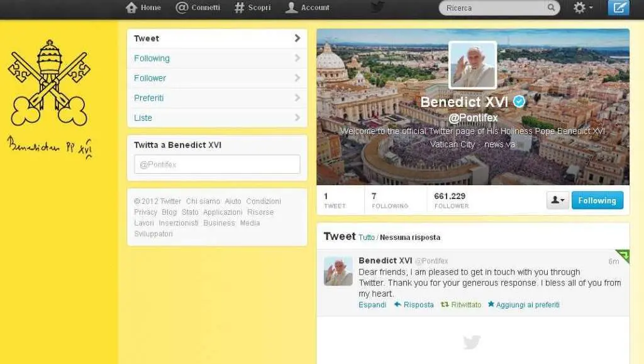Image resolution: width=644 pixels, height=364 pixels.
Task: Open the Privacy footer link
Action: coord(145,212)
